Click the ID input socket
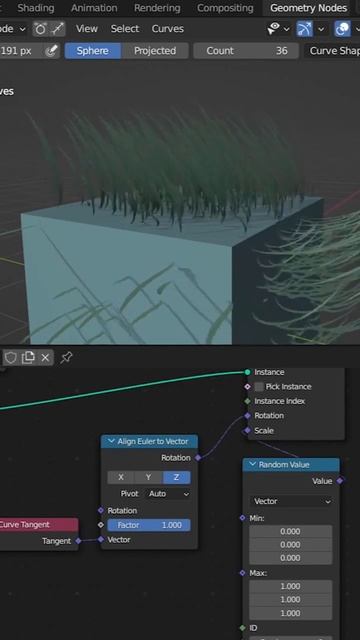The height and width of the screenshot is (640, 360). coord(242,628)
